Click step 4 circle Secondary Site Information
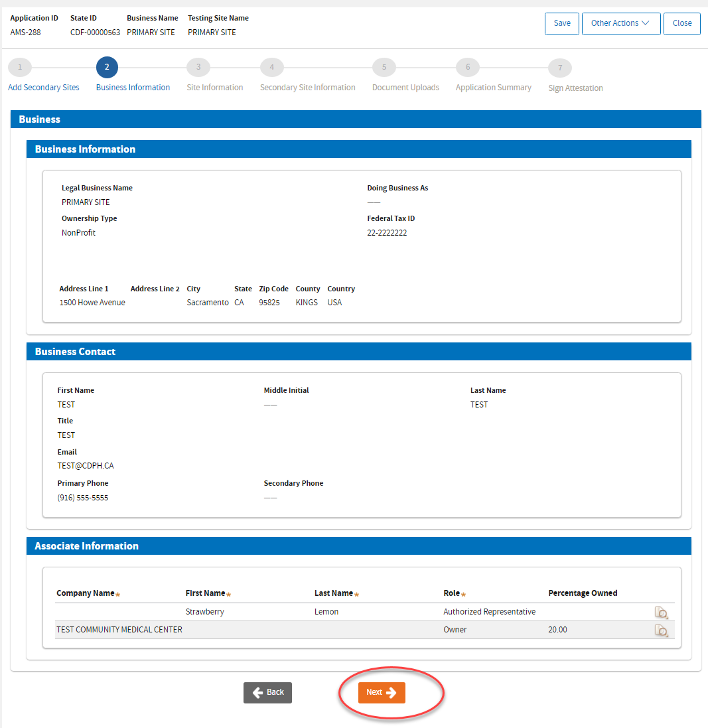 (271, 67)
